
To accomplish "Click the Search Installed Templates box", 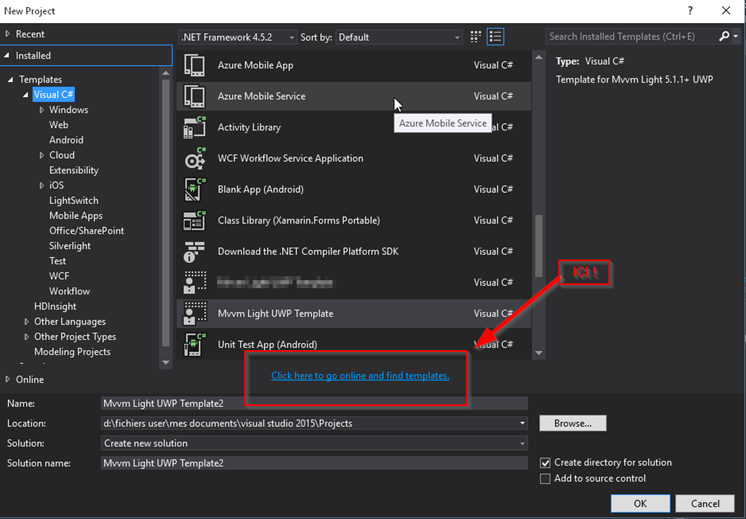I will pos(633,36).
